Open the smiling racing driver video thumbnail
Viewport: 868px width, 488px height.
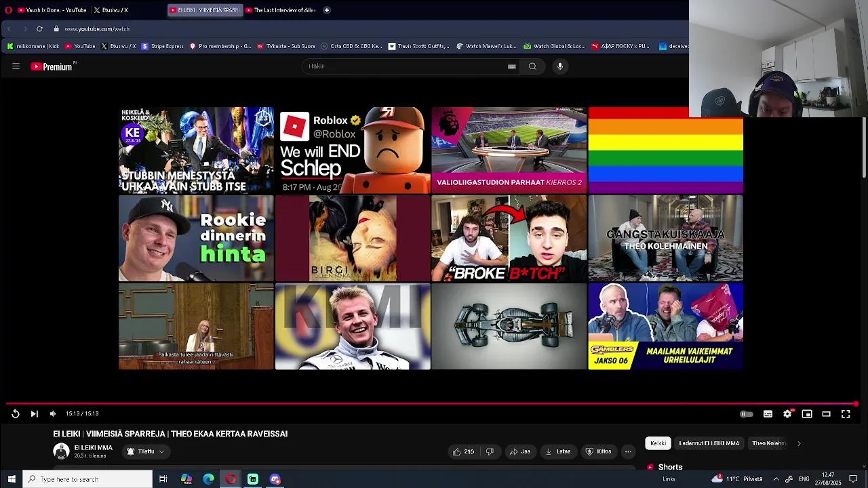coord(353,327)
